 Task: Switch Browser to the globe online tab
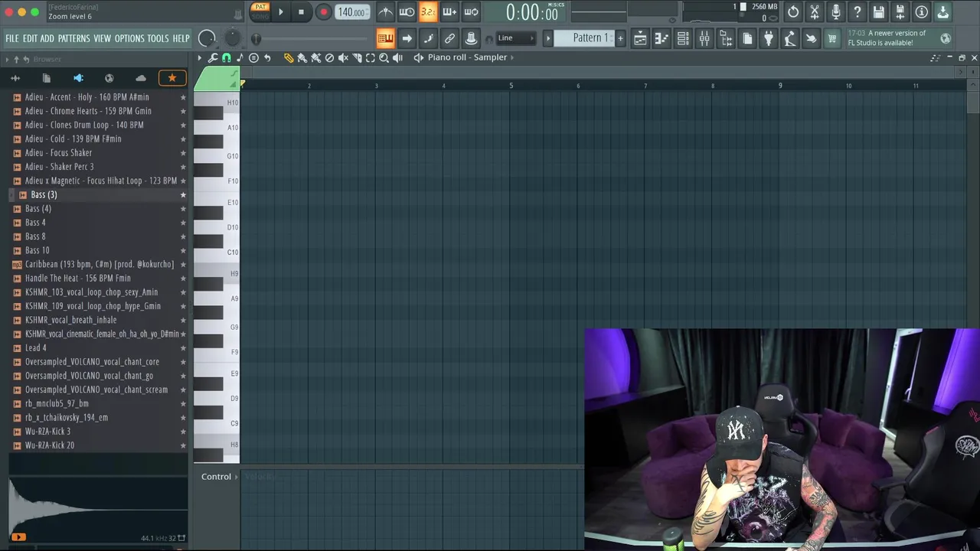pos(109,78)
